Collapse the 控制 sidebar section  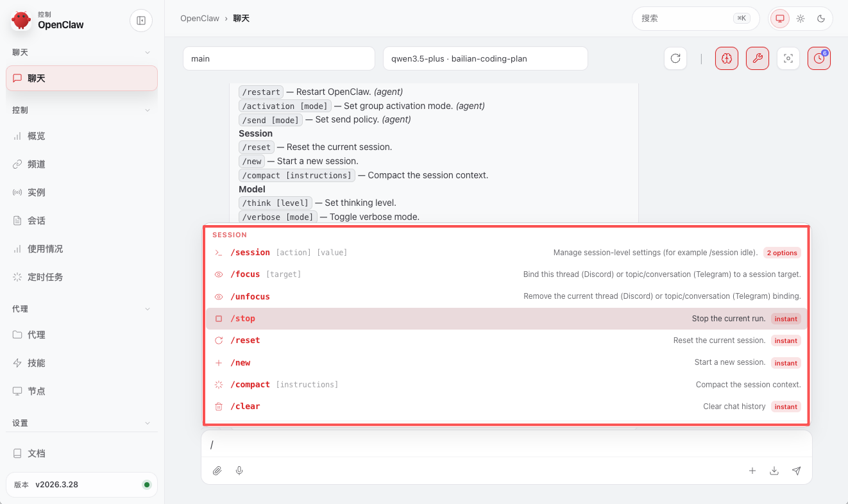tap(147, 110)
